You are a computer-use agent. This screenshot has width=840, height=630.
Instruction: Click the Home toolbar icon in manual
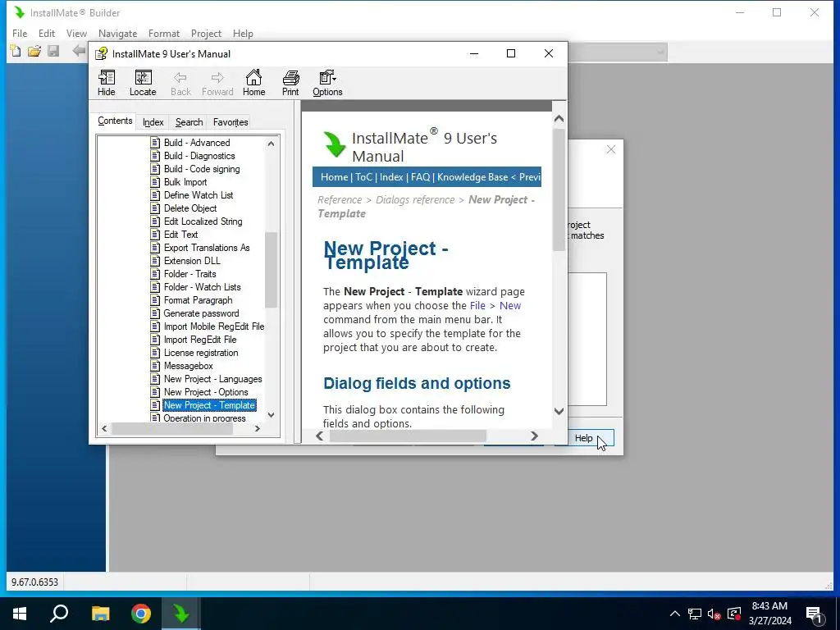[253, 83]
